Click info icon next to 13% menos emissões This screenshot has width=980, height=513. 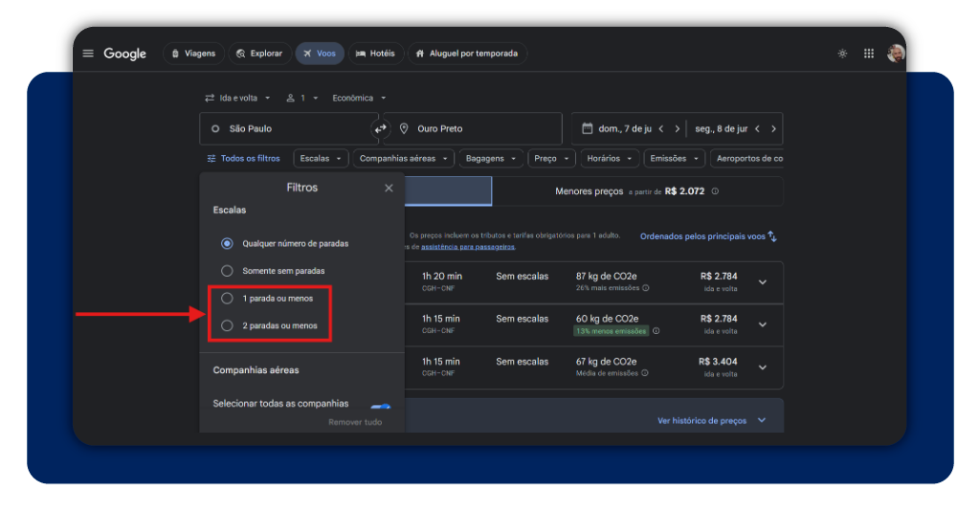(x=657, y=331)
